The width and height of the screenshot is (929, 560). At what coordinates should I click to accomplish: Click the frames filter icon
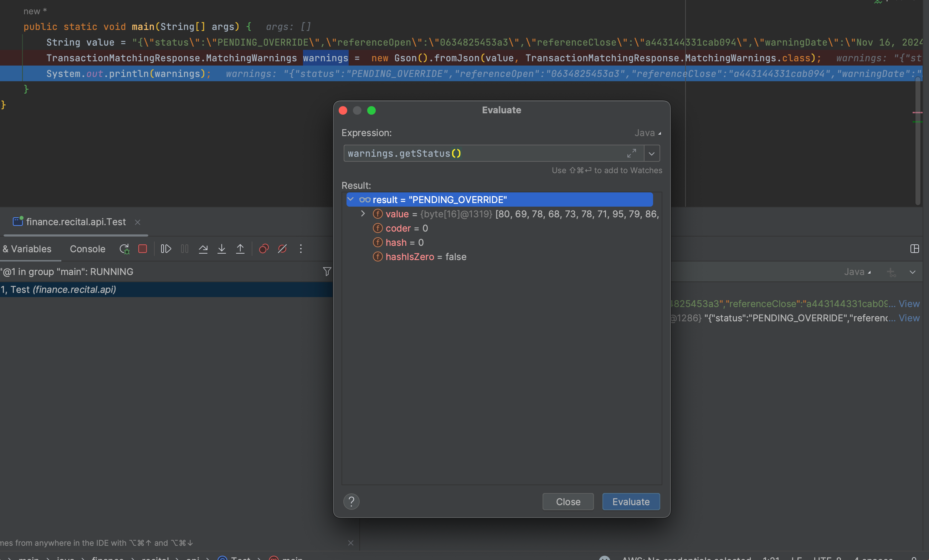[x=327, y=271]
